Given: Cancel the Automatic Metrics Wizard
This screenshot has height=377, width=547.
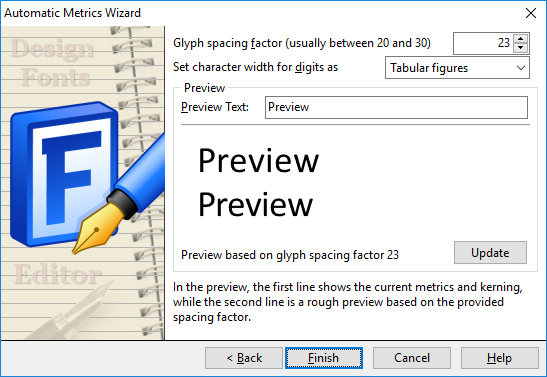Looking at the screenshot, I should point(412,358).
